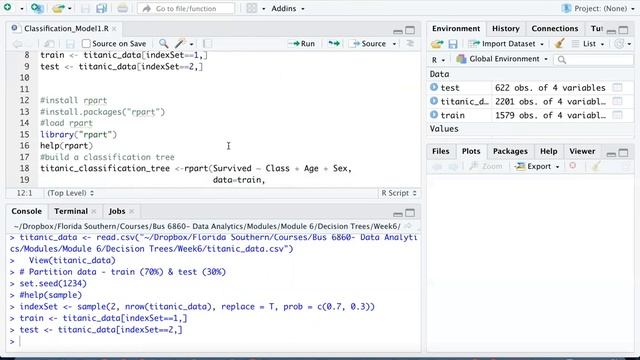Open the workspace panes dropdown arrow
Screen dimensions: 640x360
[263, 9]
